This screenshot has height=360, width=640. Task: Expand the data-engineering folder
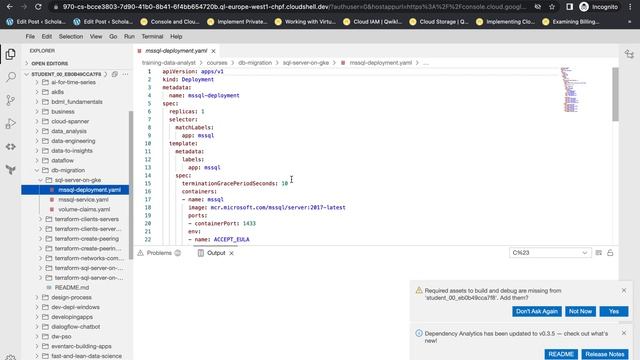click(x=73, y=141)
